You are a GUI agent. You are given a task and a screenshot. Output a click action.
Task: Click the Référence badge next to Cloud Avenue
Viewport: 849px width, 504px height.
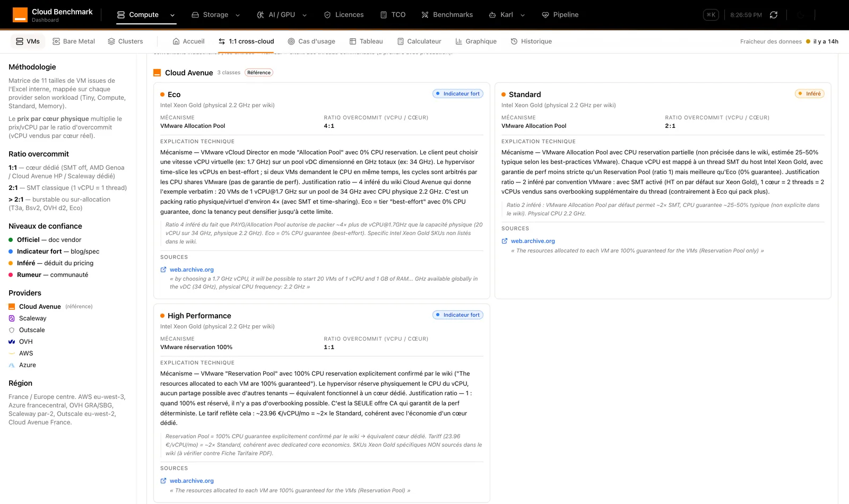259,73
